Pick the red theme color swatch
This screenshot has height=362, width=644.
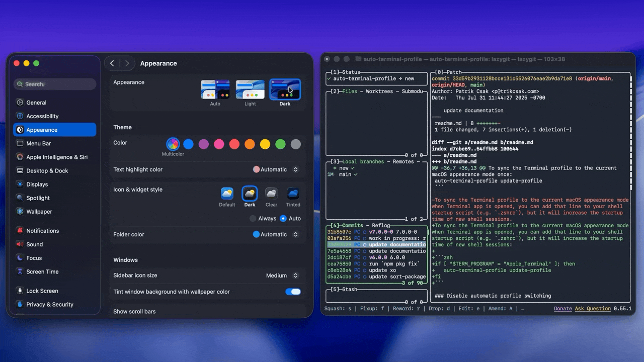coord(234,144)
